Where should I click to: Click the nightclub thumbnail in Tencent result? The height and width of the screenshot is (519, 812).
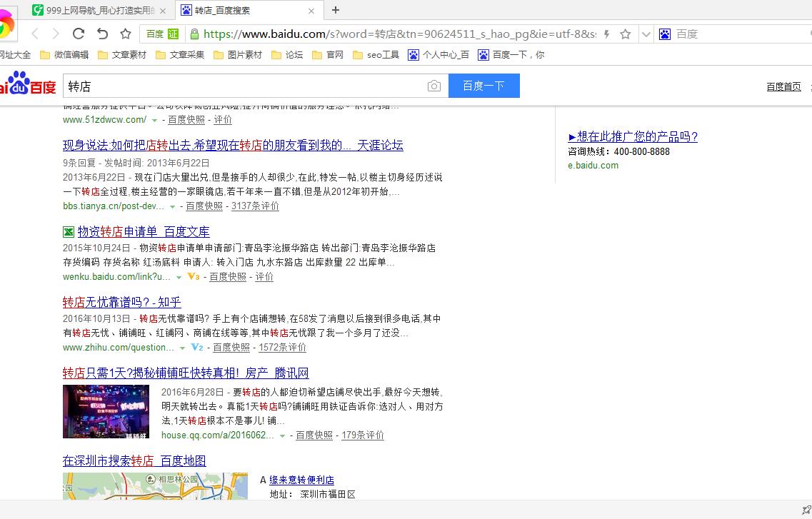106,411
